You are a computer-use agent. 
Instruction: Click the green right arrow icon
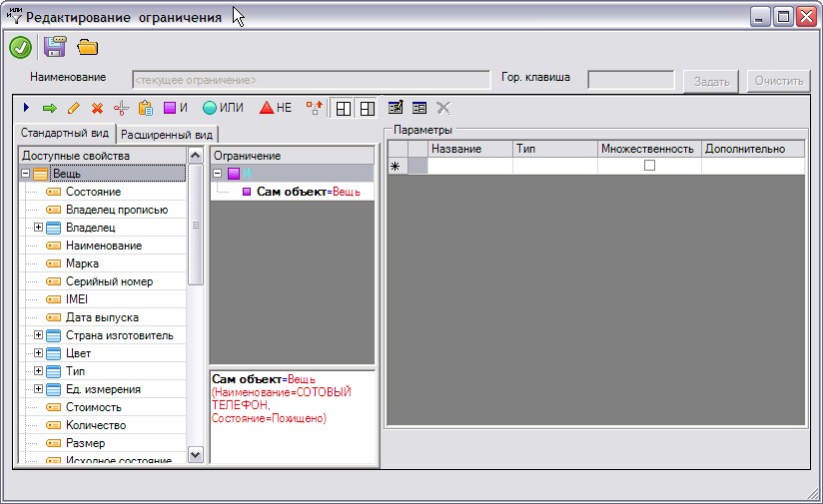point(49,108)
